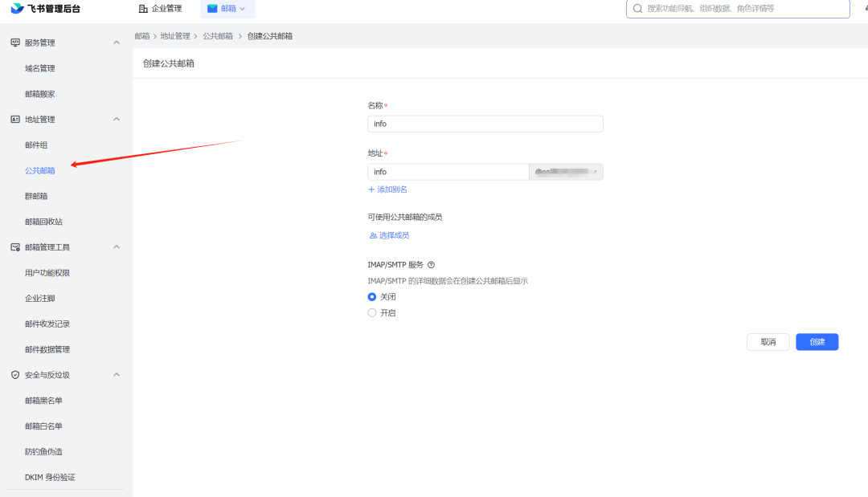This screenshot has height=497, width=868.
Task: Click the IMAP/SMTP help question icon
Action: (432, 265)
